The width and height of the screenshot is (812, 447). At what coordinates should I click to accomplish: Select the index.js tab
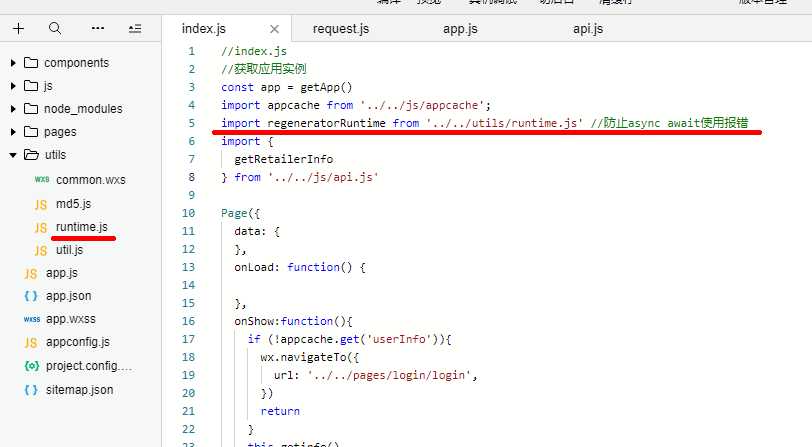[204, 29]
